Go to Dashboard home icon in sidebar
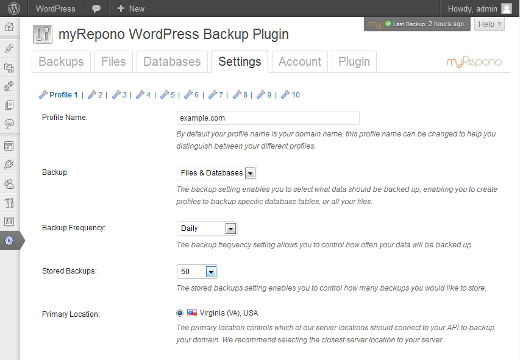 pos(9,27)
